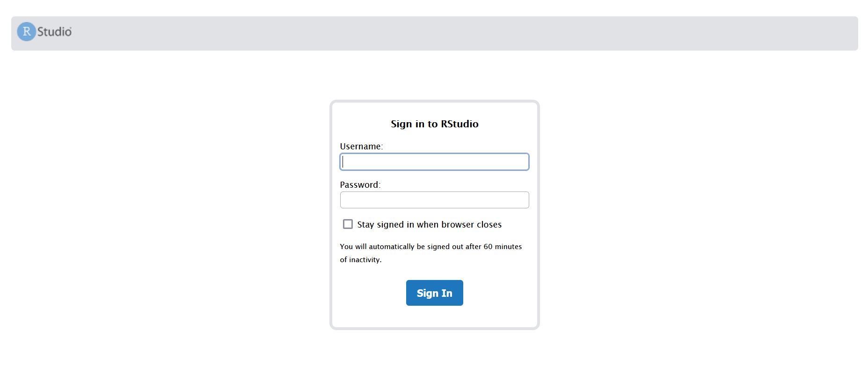Click the Username label

361,146
